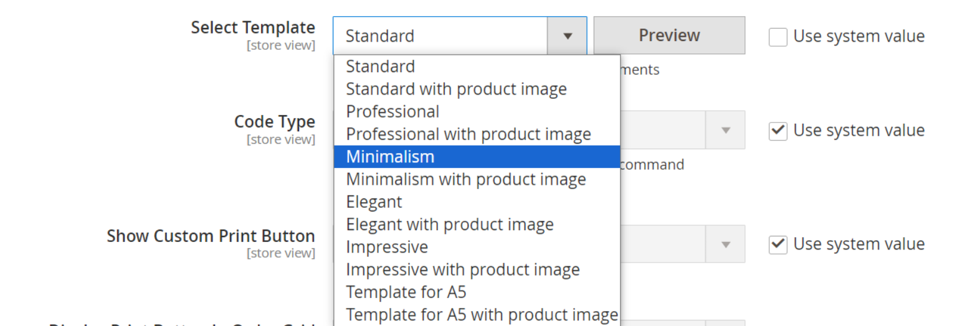Select the Professional template option
The image size is (980, 326).
[392, 112]
